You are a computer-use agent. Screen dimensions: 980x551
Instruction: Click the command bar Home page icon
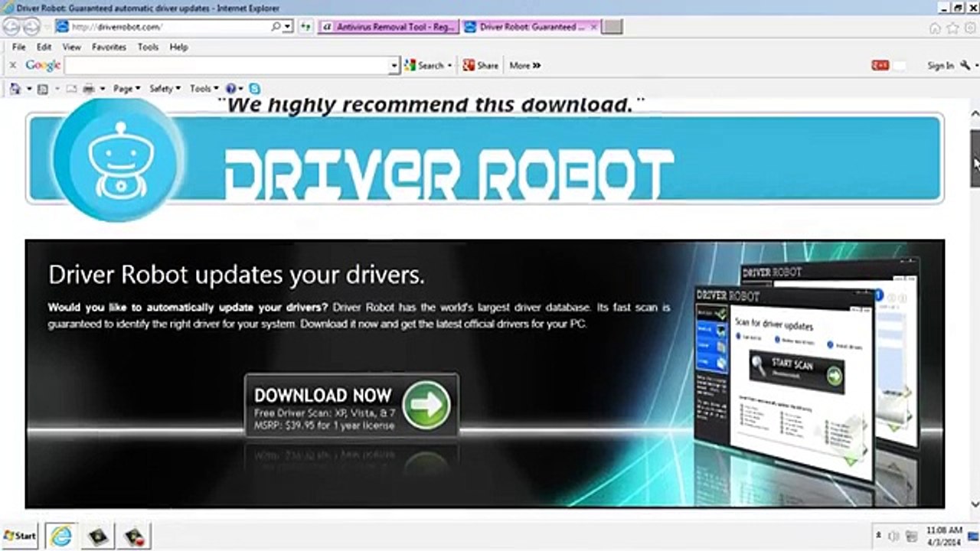[15, 89]
